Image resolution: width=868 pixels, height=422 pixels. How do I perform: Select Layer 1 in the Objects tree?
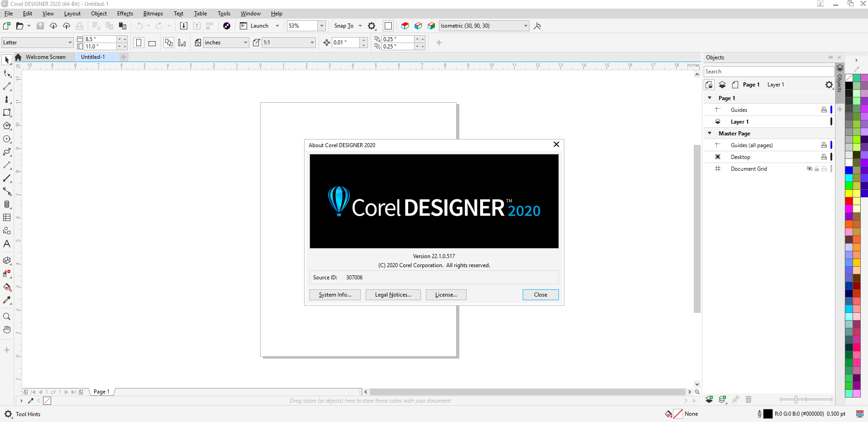point(740,121)
